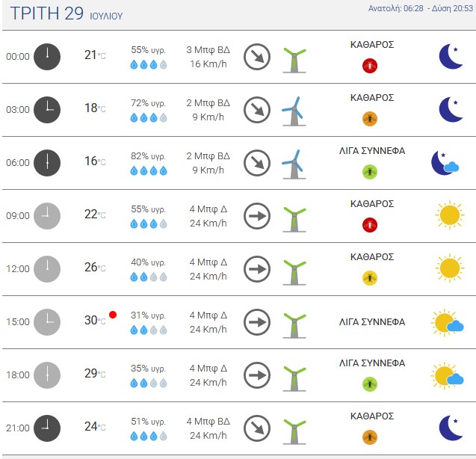Viewport: 476px width, 459px height.
Task: Click the southeast wind arrow at 00:00
Action: 257,57
